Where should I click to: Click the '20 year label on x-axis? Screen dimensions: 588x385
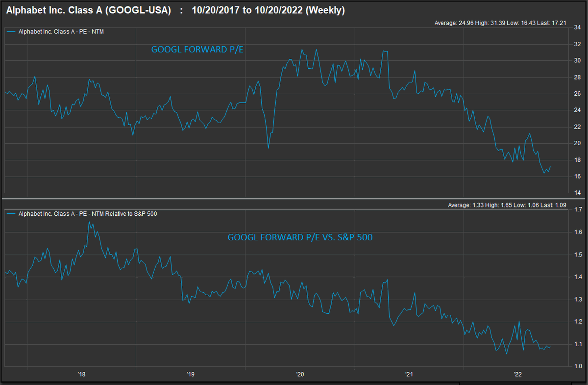tap(300, 375)
